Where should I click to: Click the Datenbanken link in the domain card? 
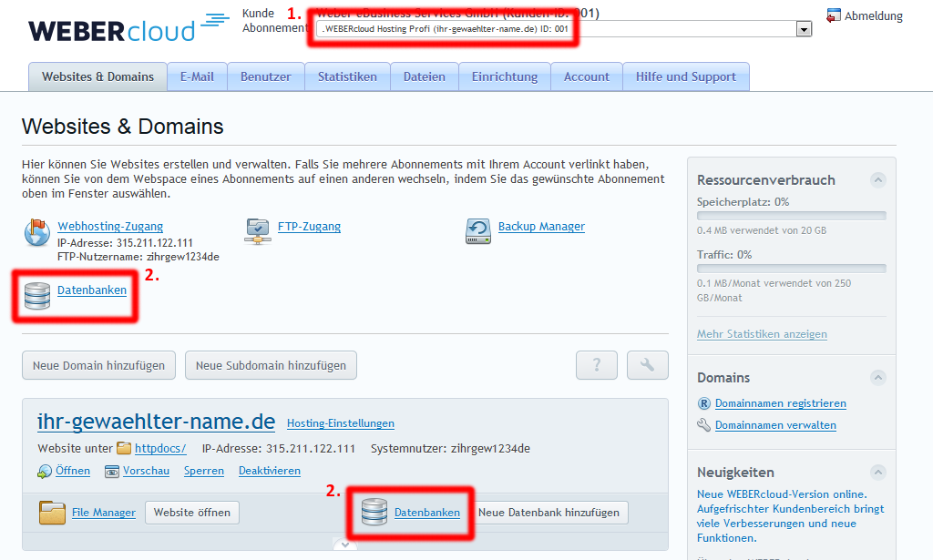click(427, 513)
